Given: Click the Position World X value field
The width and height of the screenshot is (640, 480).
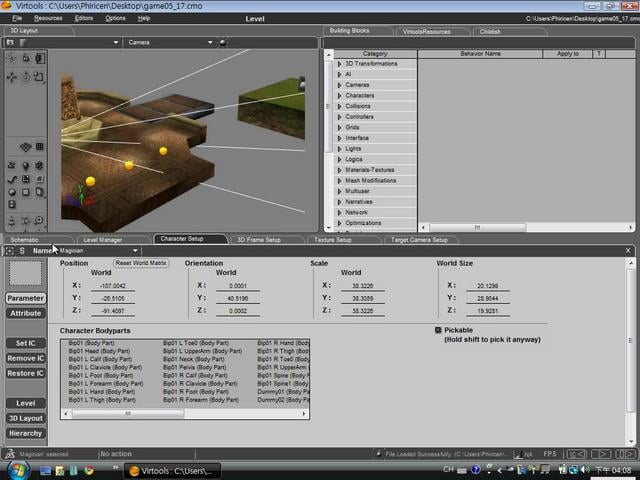Looking at the screenshot, I should click(113, 286).
